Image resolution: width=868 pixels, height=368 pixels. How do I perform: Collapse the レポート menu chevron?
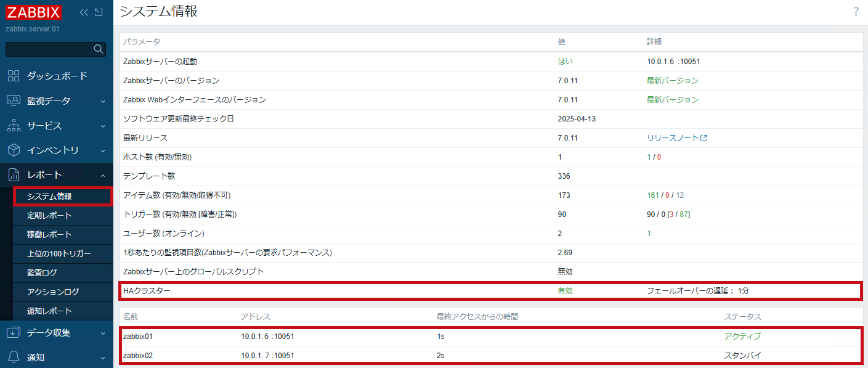[x=103, y=175]
